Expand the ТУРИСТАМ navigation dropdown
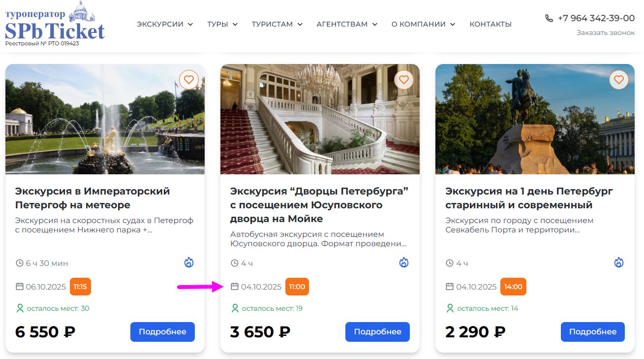The height and width of the screenshot is (359, 644). point(277,24)
